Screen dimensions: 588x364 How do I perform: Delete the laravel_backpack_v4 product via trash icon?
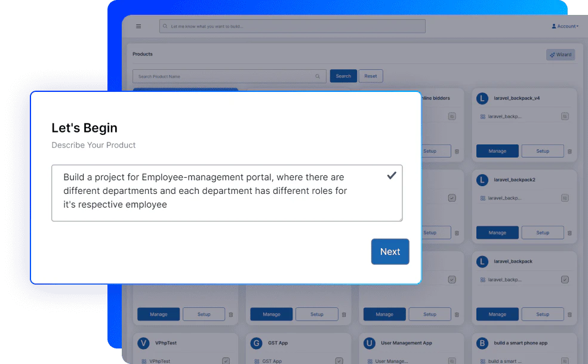pos(569,152)
